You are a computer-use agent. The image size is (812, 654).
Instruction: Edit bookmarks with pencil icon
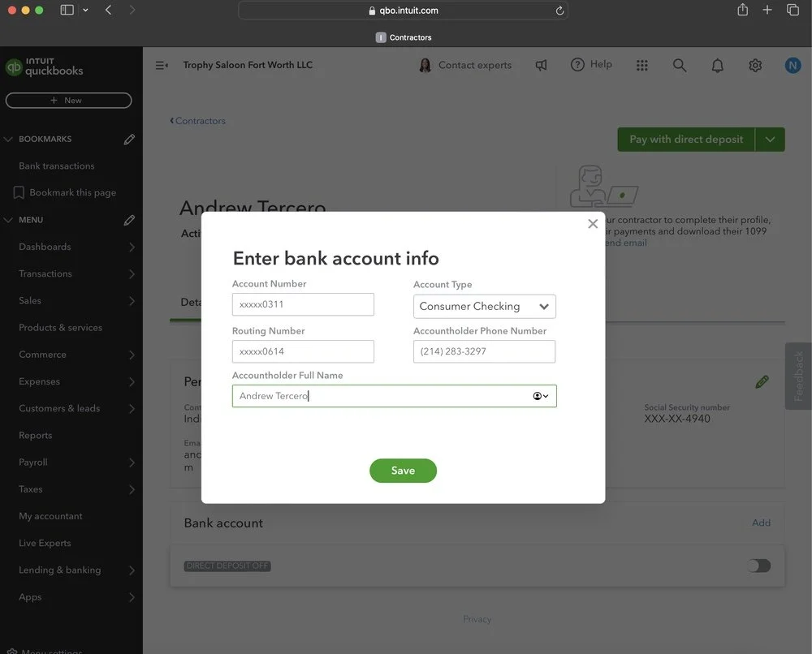tap(129, 140)
